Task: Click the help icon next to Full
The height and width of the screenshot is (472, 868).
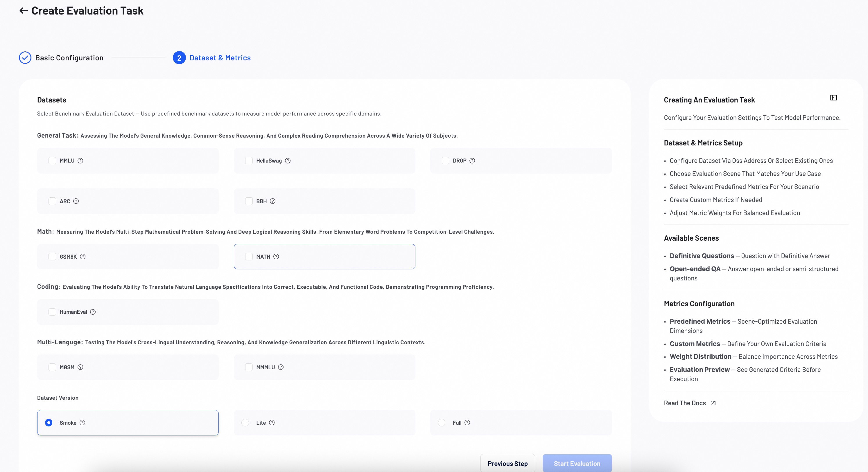Action: click(467, 423)
